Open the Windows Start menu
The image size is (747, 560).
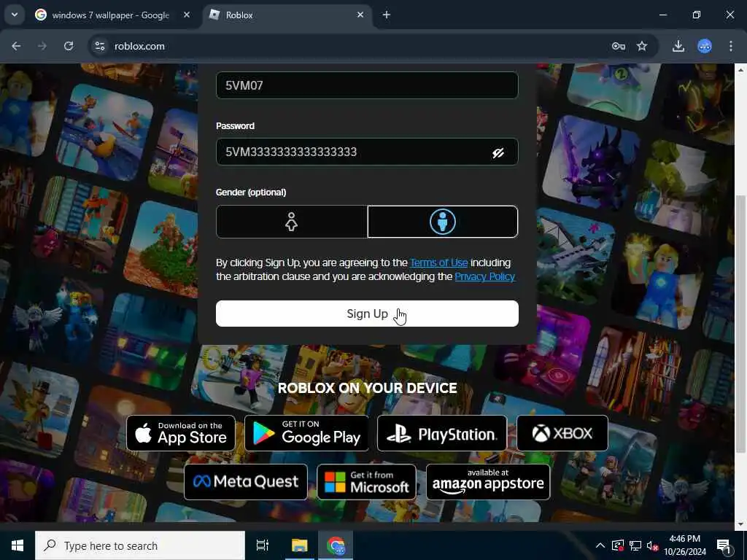(x=18, y=545)
